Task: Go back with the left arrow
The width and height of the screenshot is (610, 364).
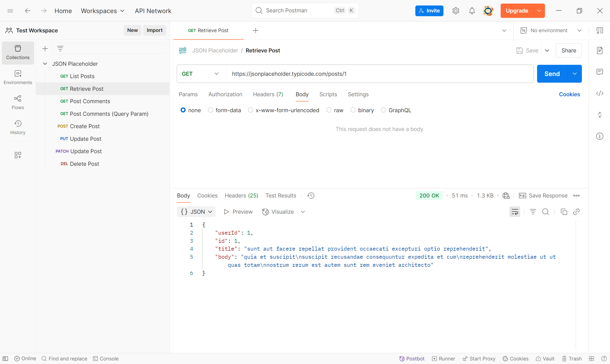Action: click(27, 11)
